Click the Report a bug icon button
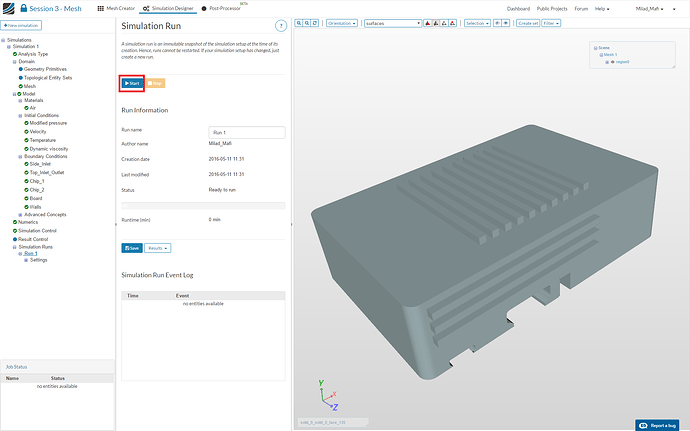This screenshot has height=431, width=690. pyautogui.click(x=659, y=423)
